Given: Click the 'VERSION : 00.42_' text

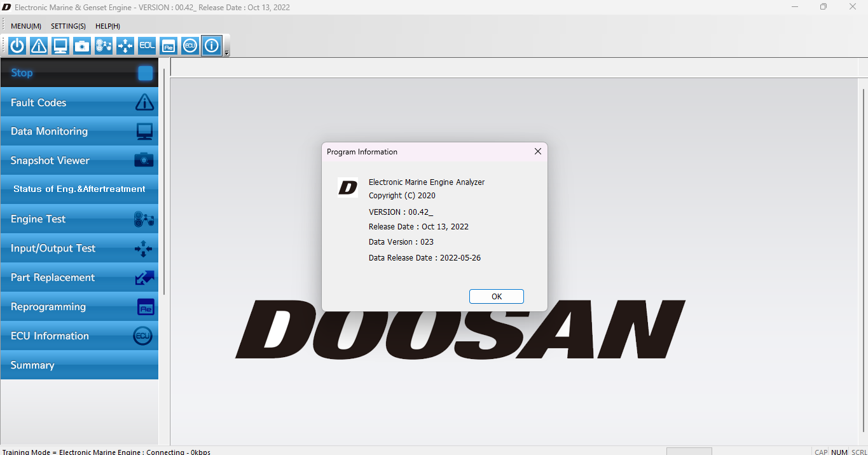Looking at the screenshot, I should click(401, 212).
